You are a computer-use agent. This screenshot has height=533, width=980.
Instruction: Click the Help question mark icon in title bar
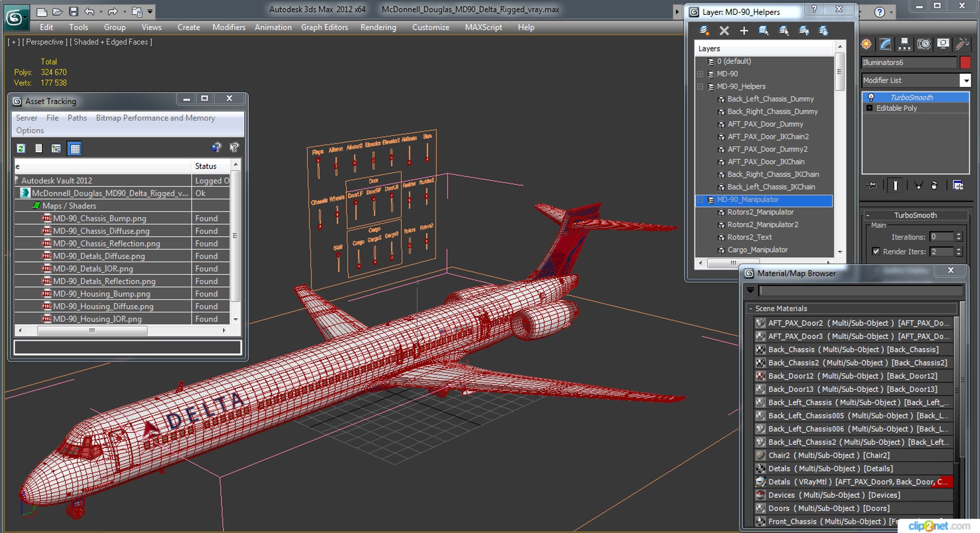tap(879, 12)
